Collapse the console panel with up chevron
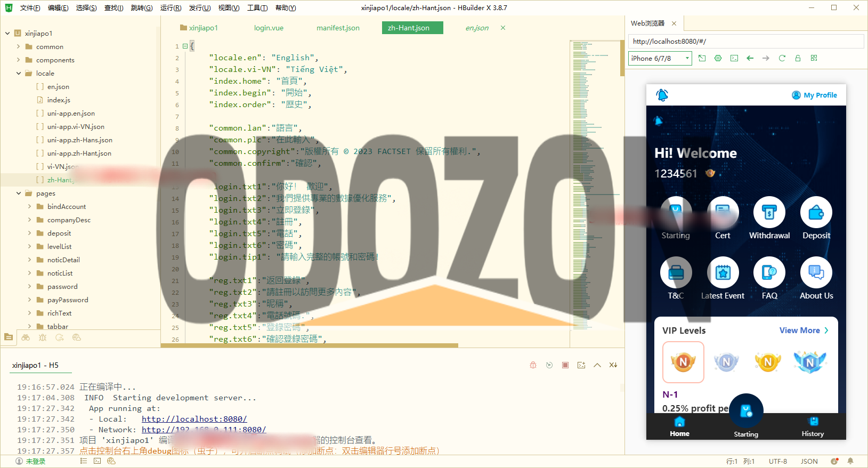 coord(597,365)
